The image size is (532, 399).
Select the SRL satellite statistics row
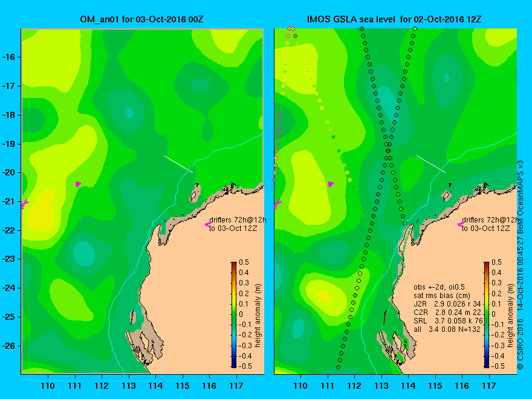[448, 321]
